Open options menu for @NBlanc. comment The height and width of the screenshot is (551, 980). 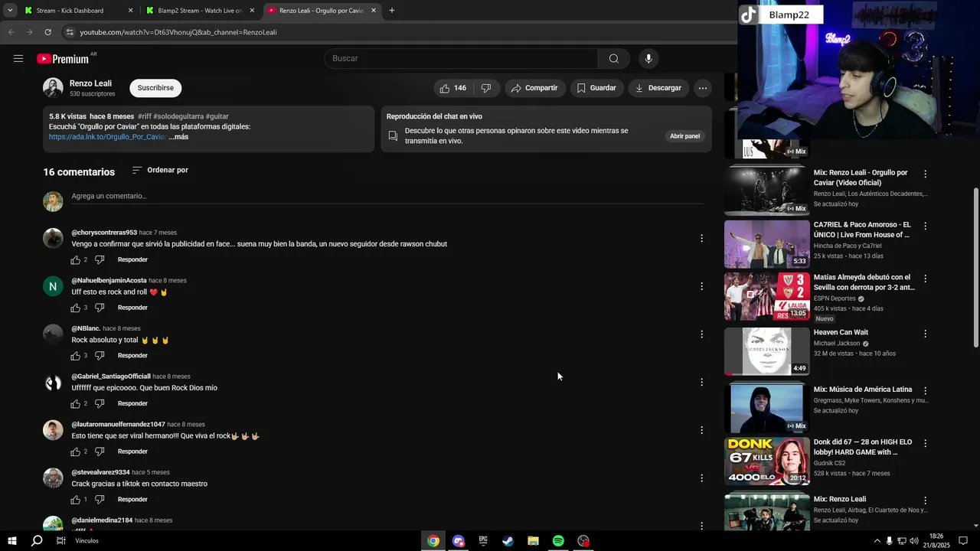coord(701,334)
